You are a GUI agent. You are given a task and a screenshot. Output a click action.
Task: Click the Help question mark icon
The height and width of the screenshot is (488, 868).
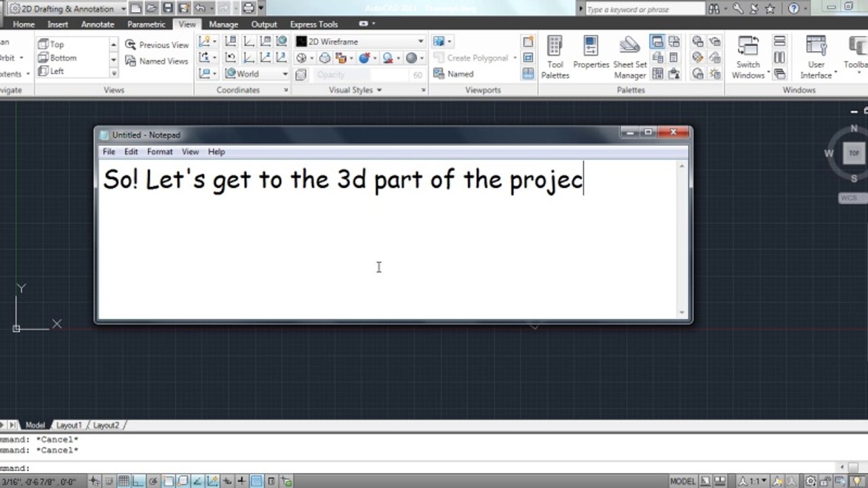click(x=793, y=9)
